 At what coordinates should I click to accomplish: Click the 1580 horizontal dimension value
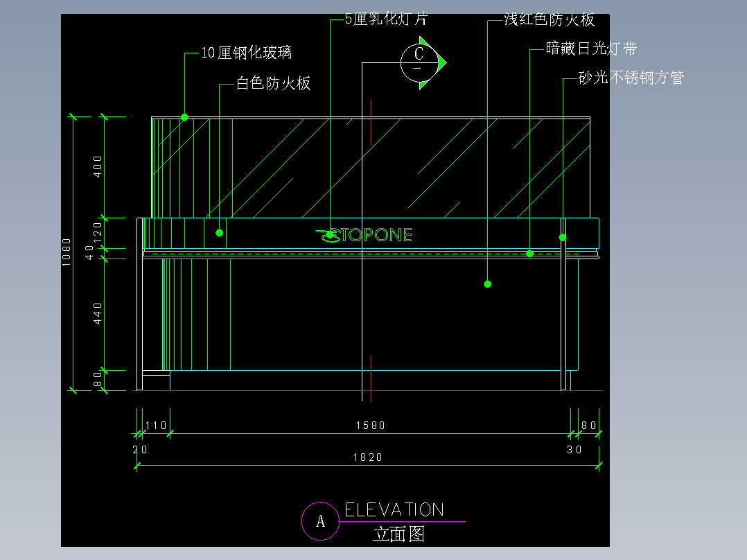pos(371,425)
